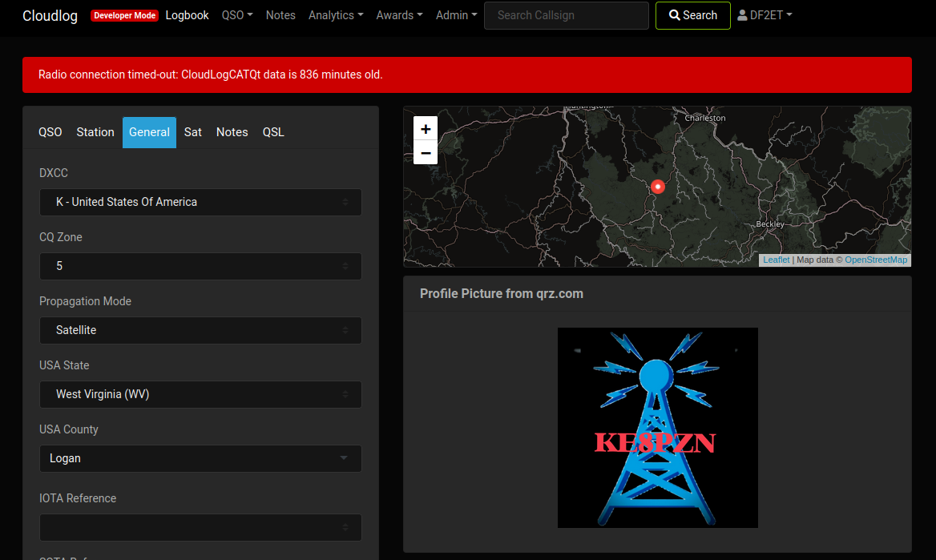Open the DXCC selection dropdown
The height and width of the screenshot is (560, 936).
tap(200, 202)
